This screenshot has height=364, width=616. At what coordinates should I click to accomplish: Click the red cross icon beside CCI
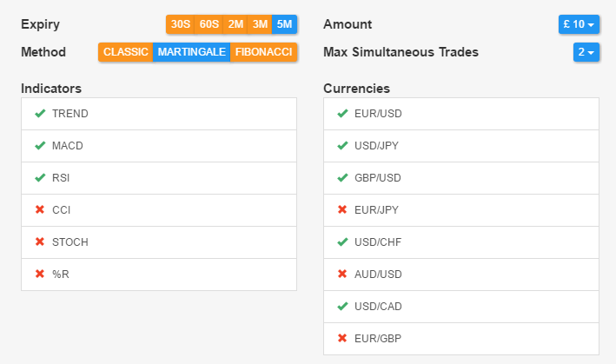point(40,209)
